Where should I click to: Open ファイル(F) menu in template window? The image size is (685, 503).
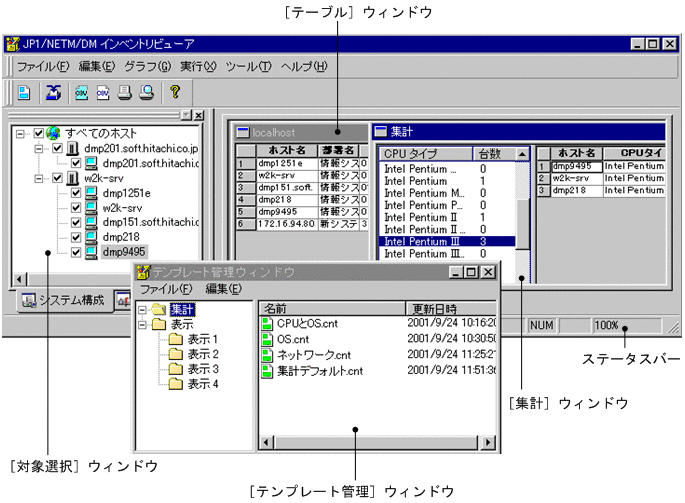(x=166, y=289)
